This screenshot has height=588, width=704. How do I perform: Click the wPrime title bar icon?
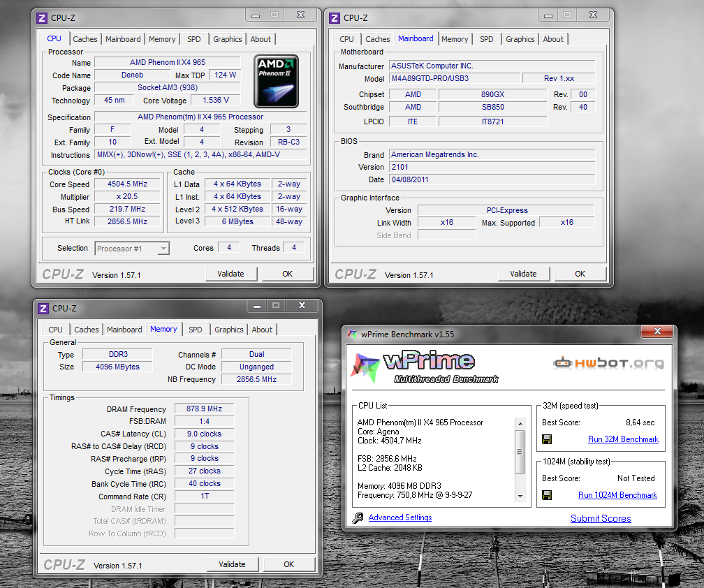352,335
